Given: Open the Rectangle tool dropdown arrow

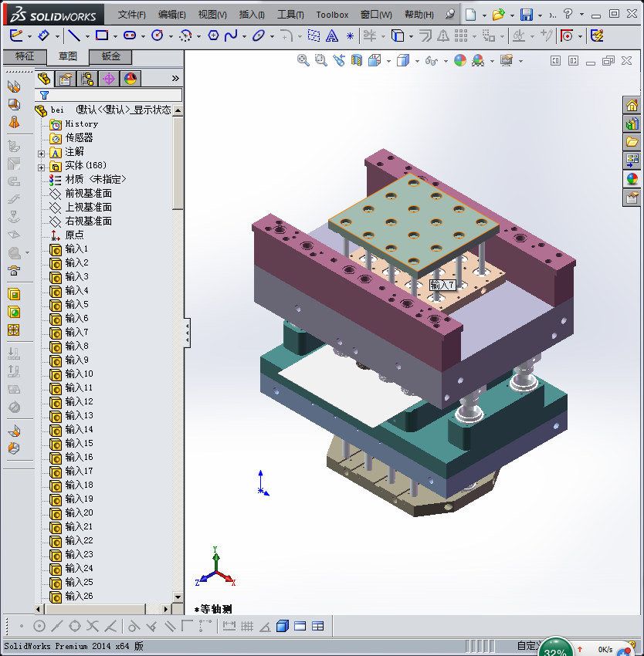Looking at the screenshot, I should click(115, 37).
